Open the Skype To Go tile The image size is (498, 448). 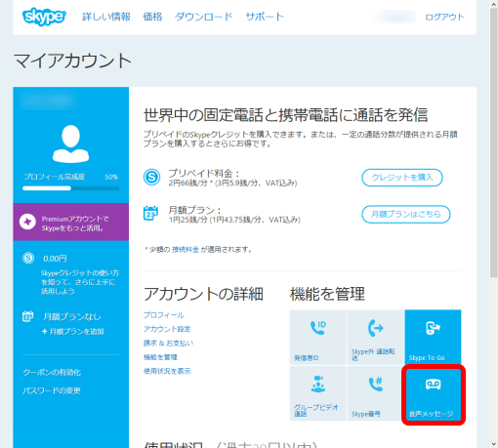433,337
